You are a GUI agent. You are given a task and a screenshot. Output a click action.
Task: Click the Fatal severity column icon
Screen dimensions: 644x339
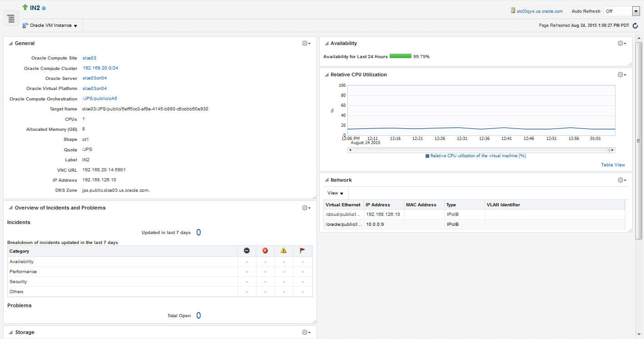tap(247, 251)
